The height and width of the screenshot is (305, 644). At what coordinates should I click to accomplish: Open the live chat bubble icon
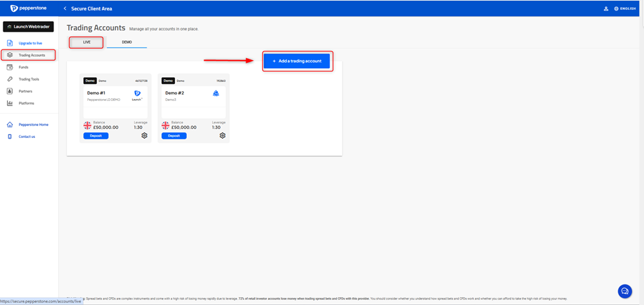point(624,291)
